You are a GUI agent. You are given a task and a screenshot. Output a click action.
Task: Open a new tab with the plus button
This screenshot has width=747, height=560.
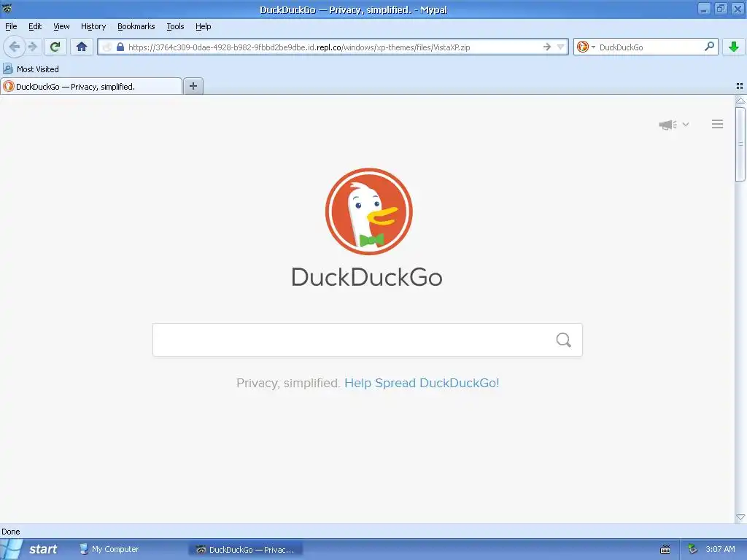193,86
